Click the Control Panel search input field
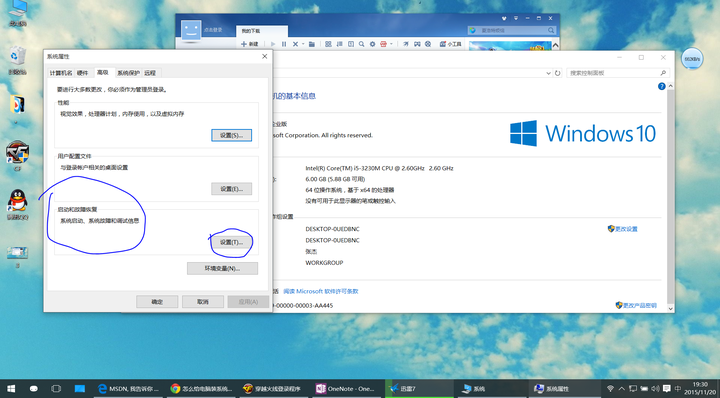720x398 pixels. click(618, 73)
